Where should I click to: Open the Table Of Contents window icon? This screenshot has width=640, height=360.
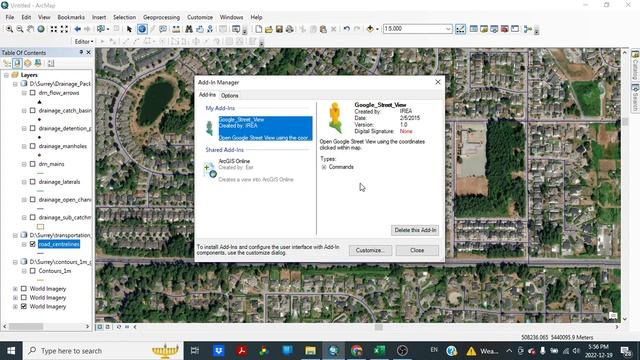pos(473,29)
